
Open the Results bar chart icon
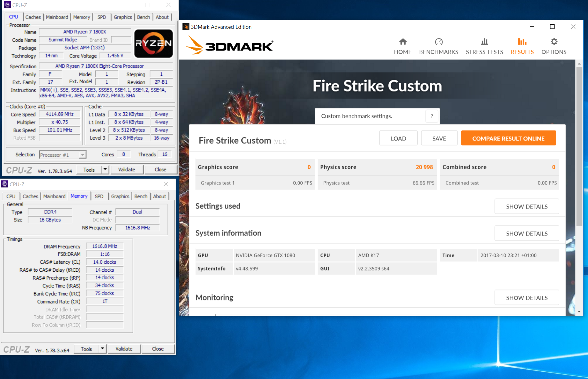522,41
